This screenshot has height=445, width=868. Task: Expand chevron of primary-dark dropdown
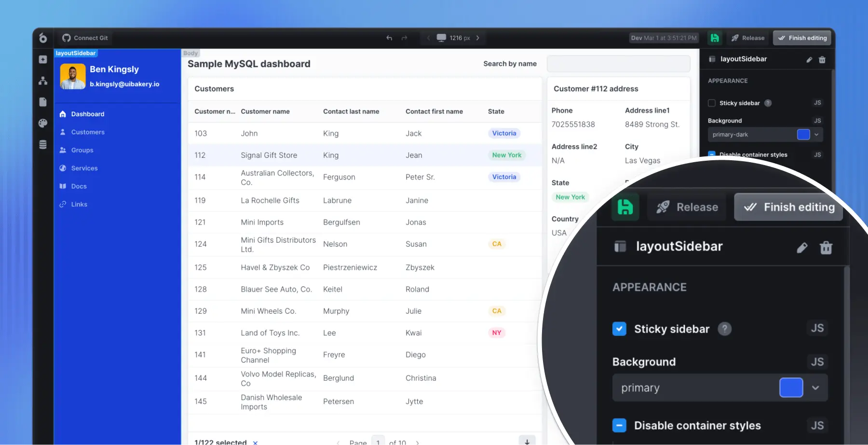(816, 135)
